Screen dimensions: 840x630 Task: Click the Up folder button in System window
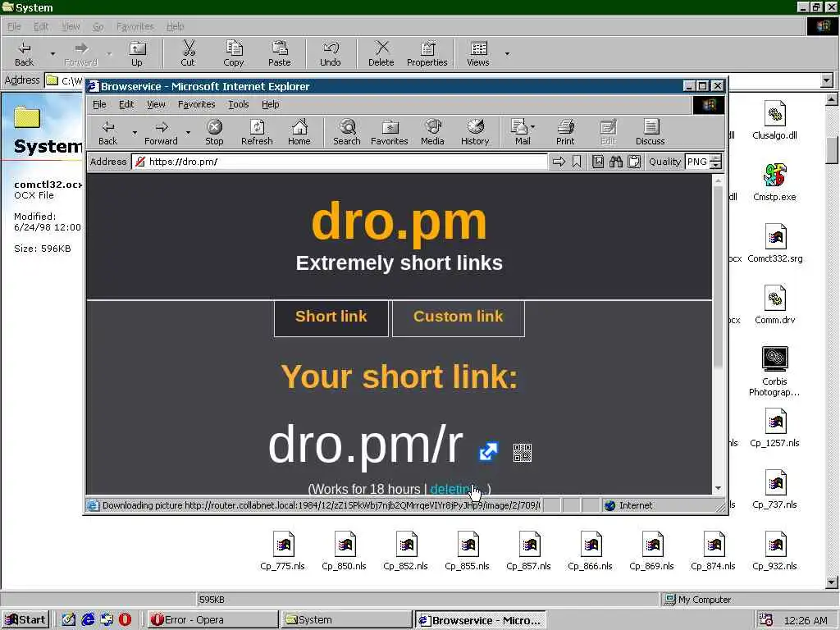coord(137,53)
